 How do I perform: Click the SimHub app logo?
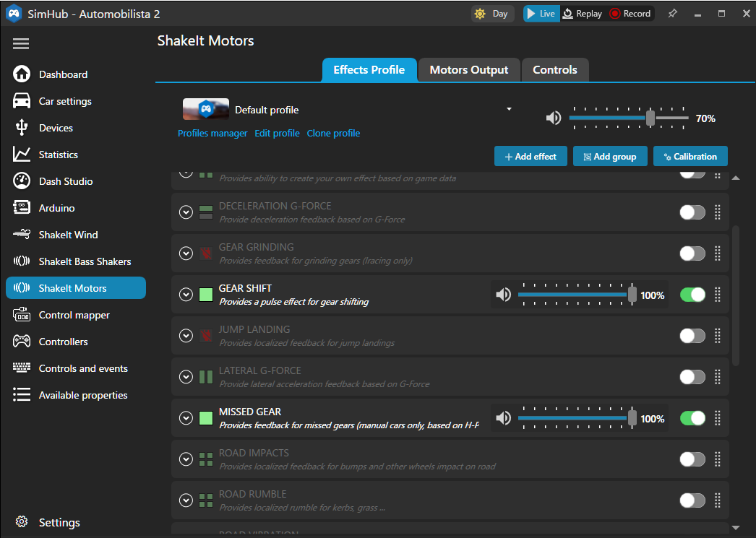tap(14, 14)
